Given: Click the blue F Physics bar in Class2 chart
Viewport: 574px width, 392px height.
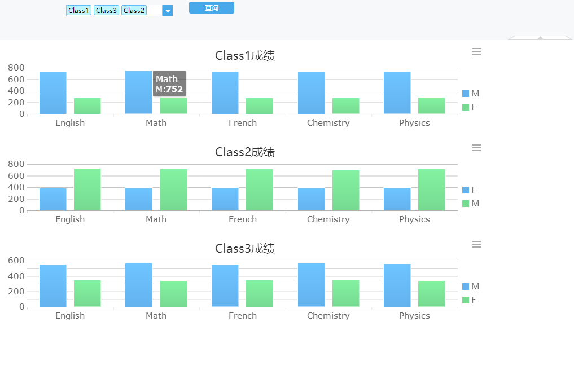Looking at the screenshot, I should (397, 199).
